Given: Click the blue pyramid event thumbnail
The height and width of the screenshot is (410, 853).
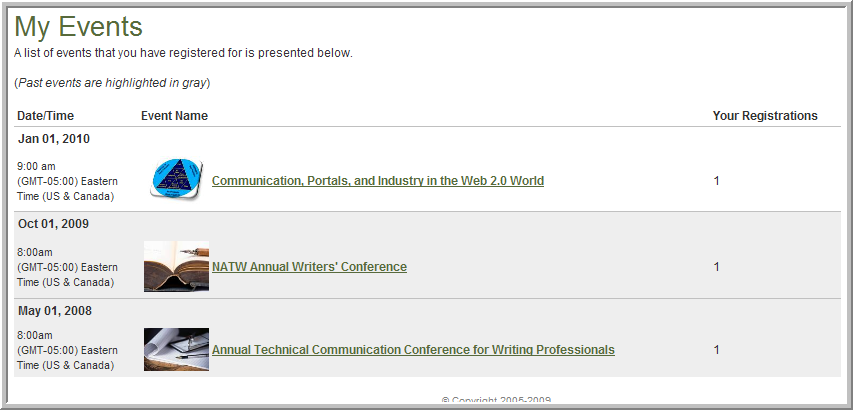Looking at the screenshot, I should (x=176, y=180).
